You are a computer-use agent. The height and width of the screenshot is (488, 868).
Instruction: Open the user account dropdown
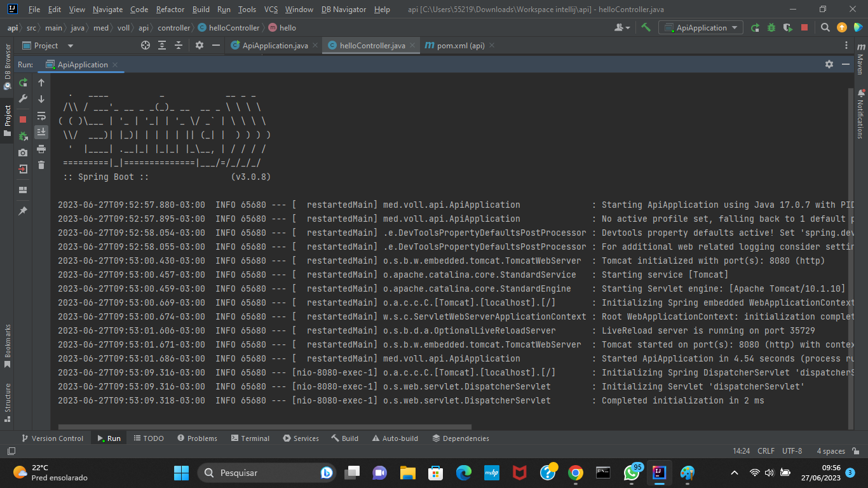(x=622, y=27)
